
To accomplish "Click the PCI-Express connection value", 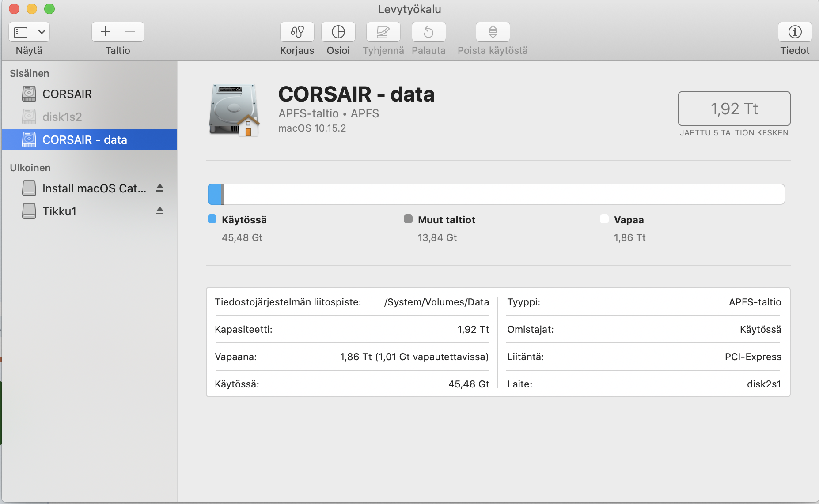I will 753,357.
